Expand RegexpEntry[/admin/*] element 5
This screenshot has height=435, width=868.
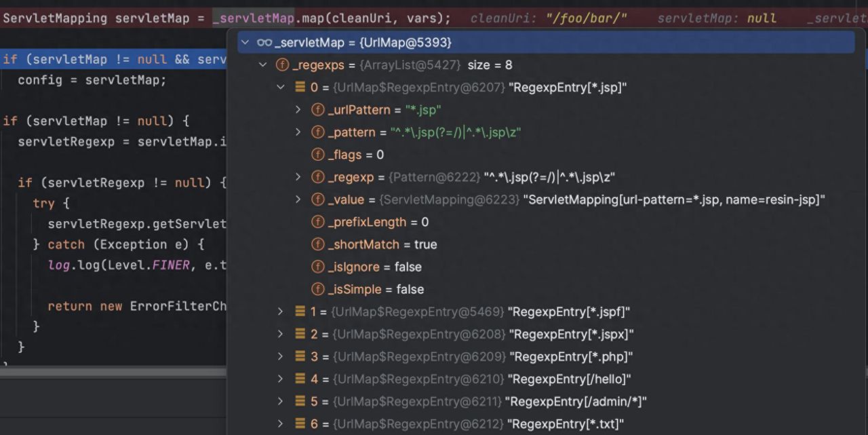pos(281,401)
